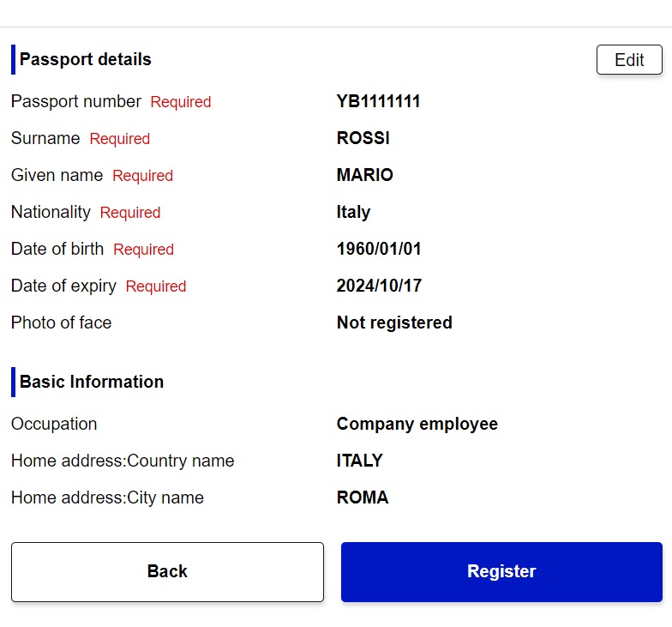Click the expiry date 2024/10/17
672x627 pixels.
(x=379, y=286)
